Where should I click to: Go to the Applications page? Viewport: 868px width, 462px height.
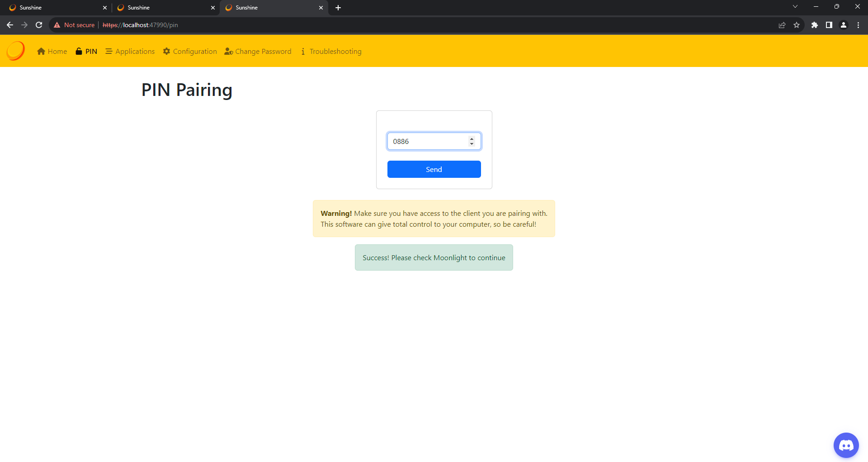[x=130, y=52]
